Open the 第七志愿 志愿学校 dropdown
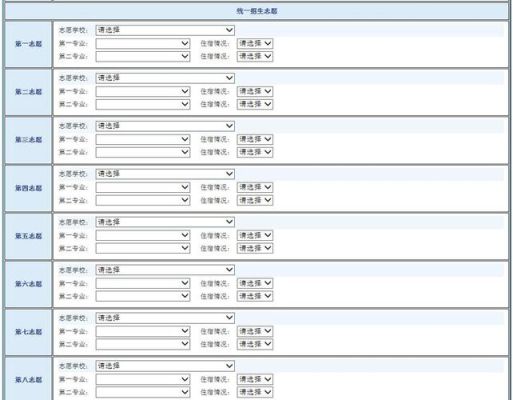The height and width of the screenshot is (400, 513). pos(165,318)
